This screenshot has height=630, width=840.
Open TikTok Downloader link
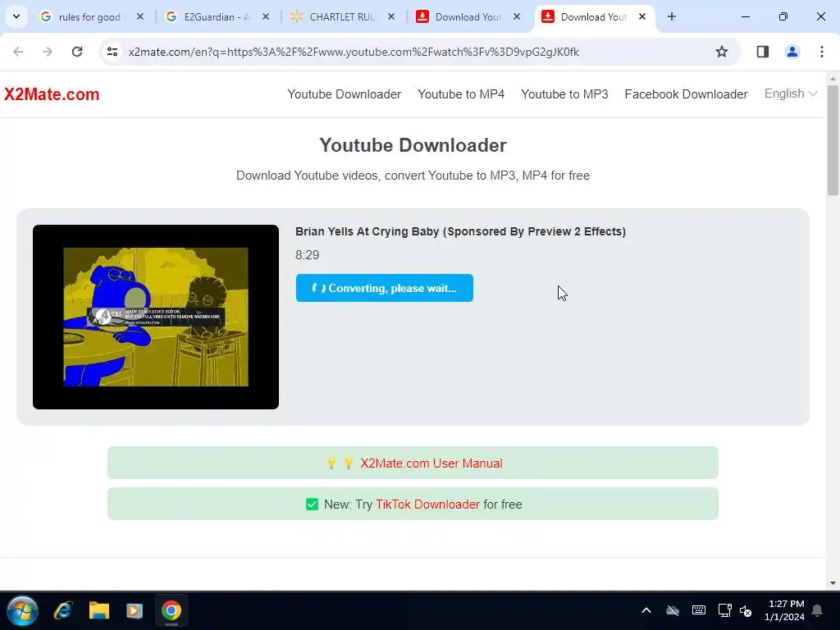[x=427, y=504]
